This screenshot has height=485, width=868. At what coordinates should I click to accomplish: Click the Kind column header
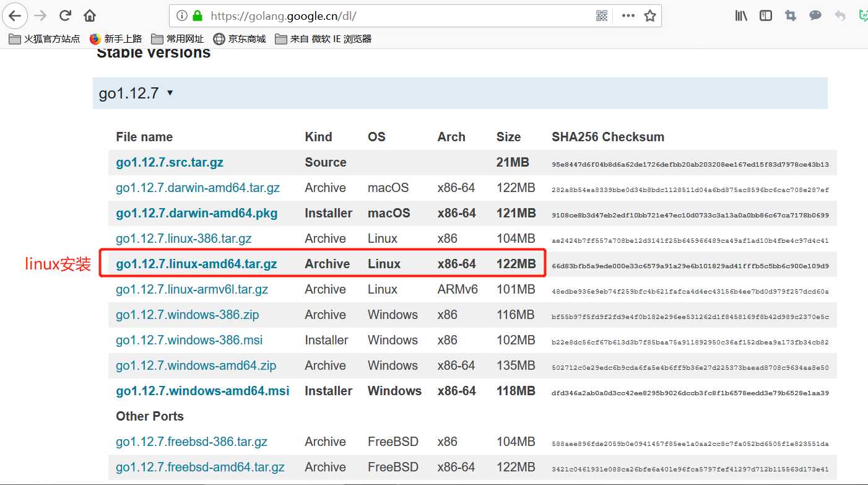(318, 137)
